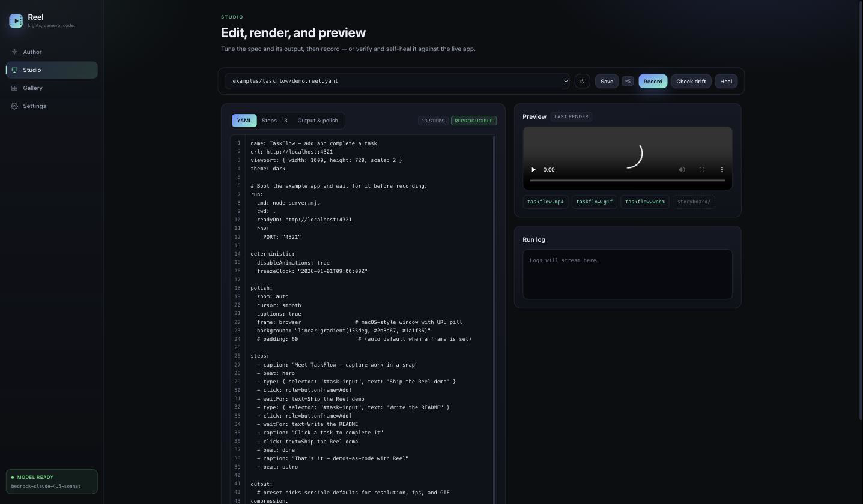Click the line "url: http://localhost:4321"

tap(292, 152)
